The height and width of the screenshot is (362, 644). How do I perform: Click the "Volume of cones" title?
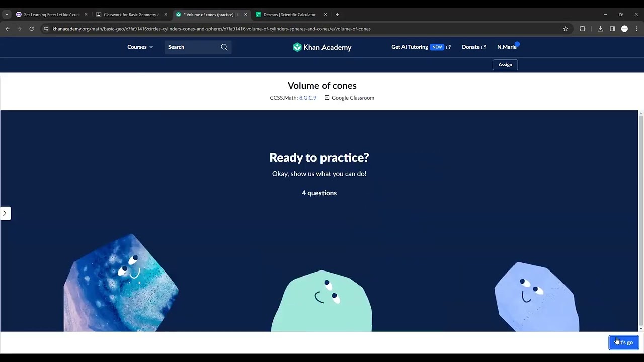(x=322, y=86)
